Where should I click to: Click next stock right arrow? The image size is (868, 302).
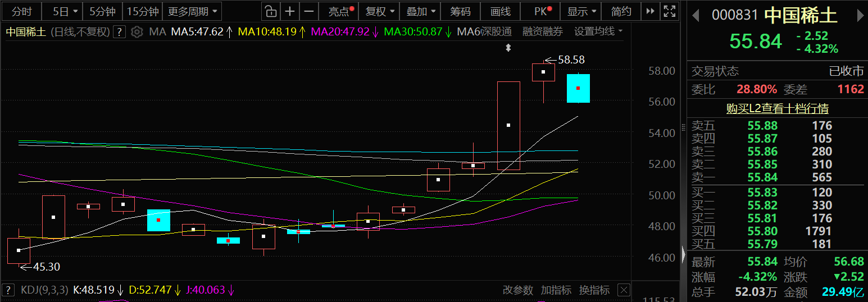coord(859,15)
